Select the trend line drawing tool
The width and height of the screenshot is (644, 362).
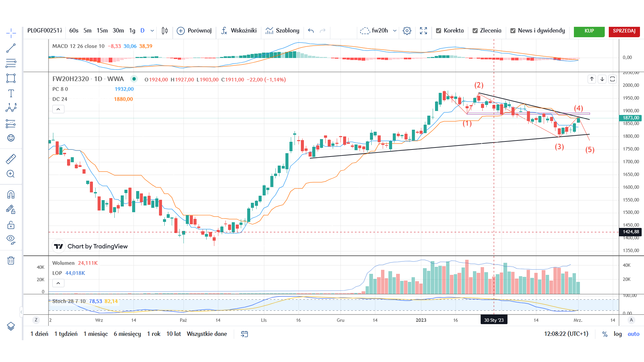coord(11,48)
